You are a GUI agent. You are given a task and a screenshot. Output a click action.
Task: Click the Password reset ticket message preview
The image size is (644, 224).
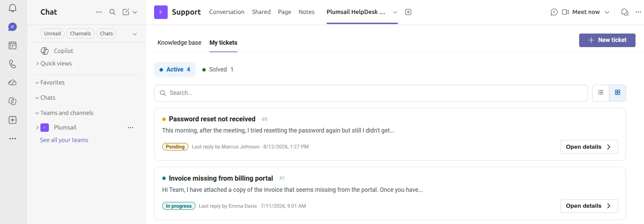(x=278, y=130)
